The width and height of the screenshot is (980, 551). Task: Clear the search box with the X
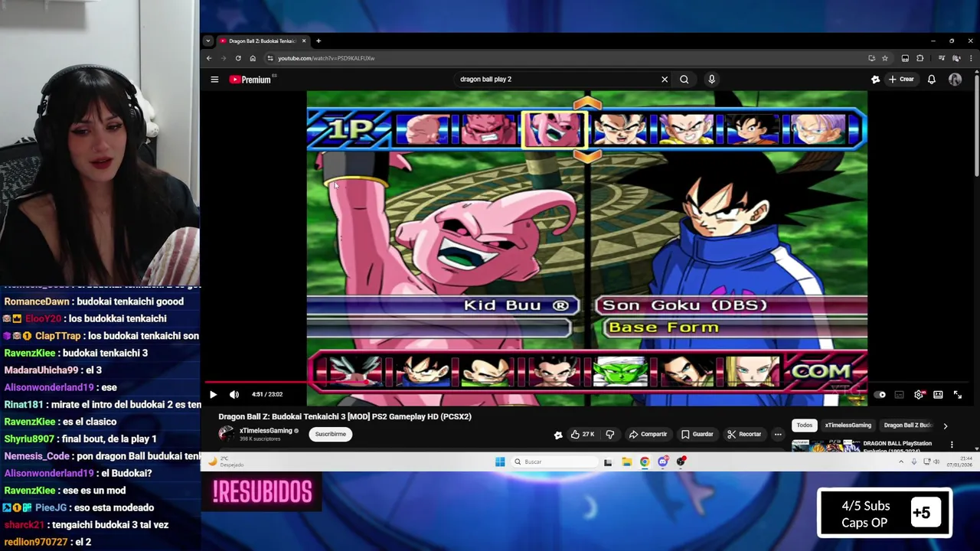click(x=665, y=80)
